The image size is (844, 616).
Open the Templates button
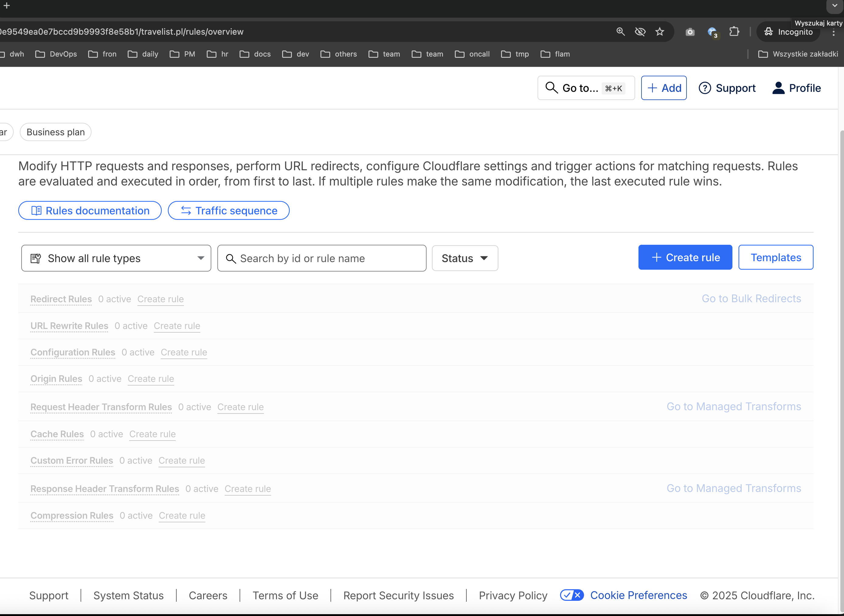tap(775, 257)
